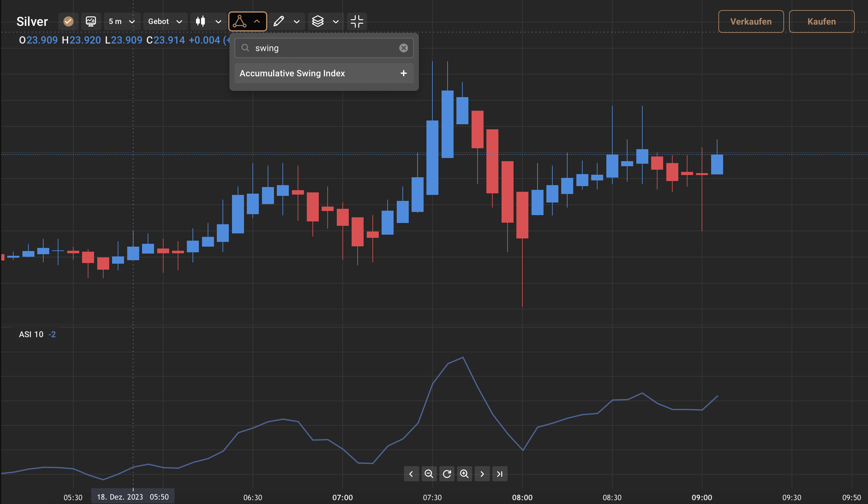Click the Verkaufen button

751,21
